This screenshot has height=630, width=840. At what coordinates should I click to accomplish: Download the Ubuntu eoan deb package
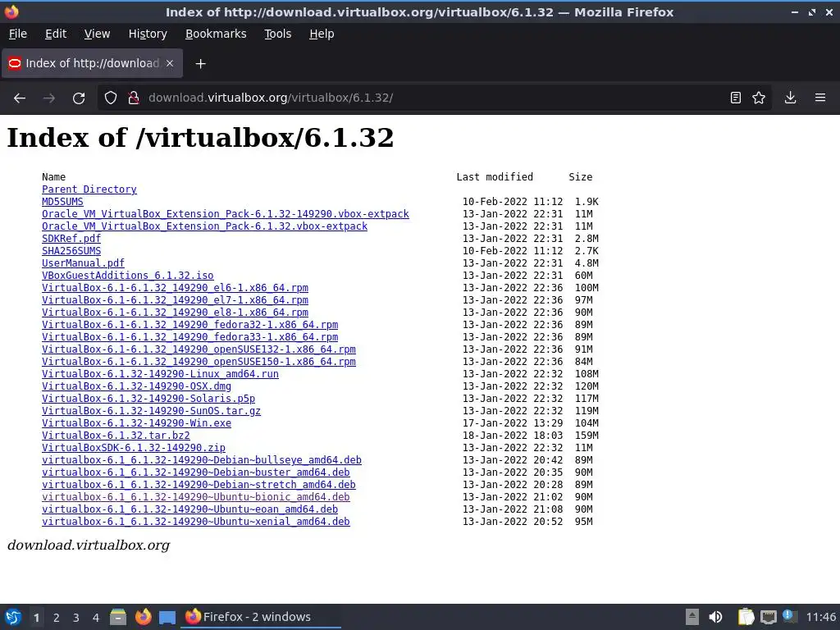coord(189,509)
